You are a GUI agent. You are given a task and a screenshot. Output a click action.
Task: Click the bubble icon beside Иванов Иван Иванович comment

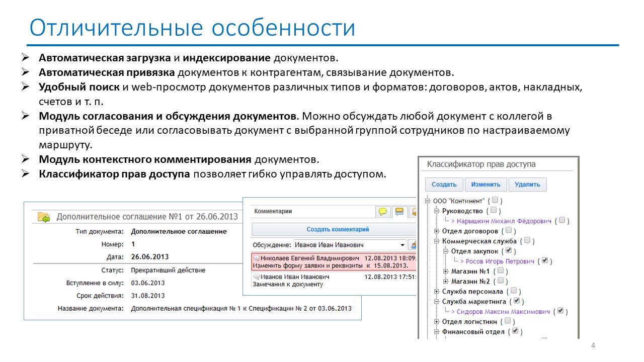pos(256,277)
